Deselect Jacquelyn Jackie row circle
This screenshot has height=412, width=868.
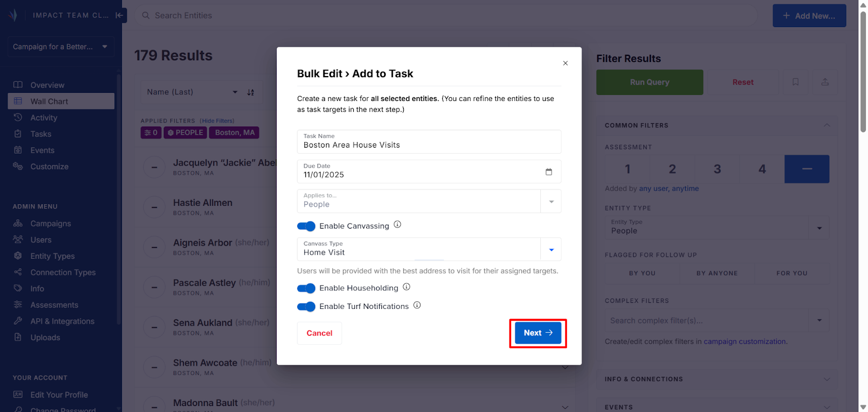[155, 167]
